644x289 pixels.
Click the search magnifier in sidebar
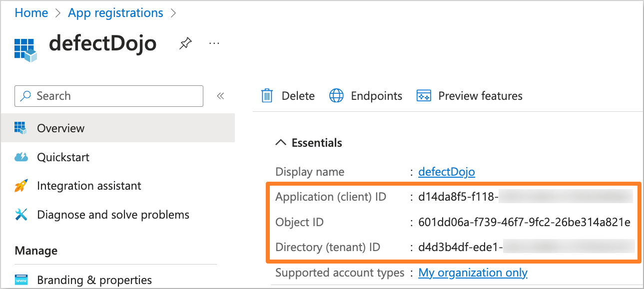tap(26, 96)
